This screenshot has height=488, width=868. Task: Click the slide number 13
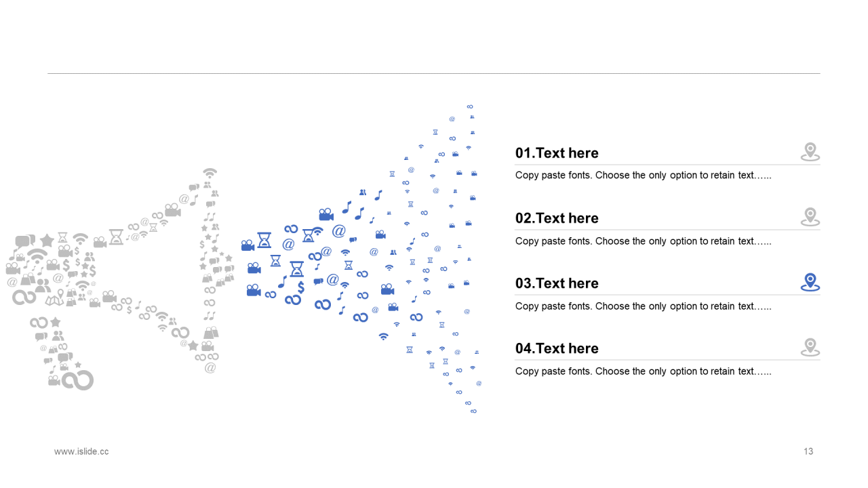tap(808, 451)
